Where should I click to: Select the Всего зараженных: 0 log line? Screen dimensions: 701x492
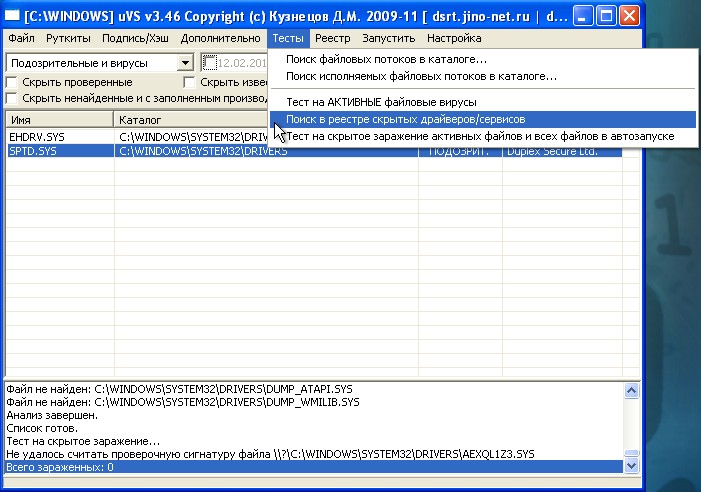pos(314,467)
